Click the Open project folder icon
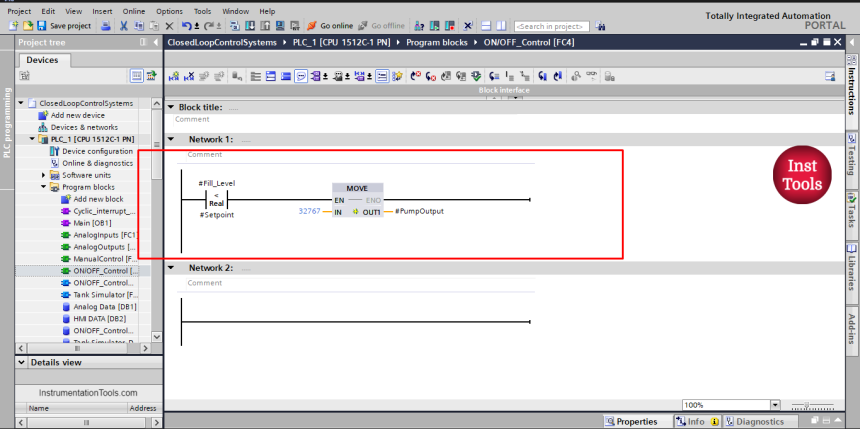 [x=27, y=26]
